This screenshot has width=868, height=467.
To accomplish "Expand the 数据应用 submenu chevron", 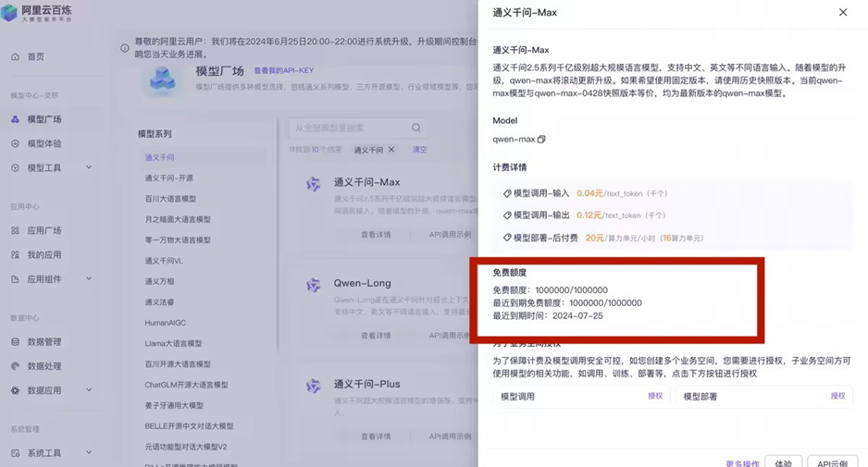I will 89,390.
